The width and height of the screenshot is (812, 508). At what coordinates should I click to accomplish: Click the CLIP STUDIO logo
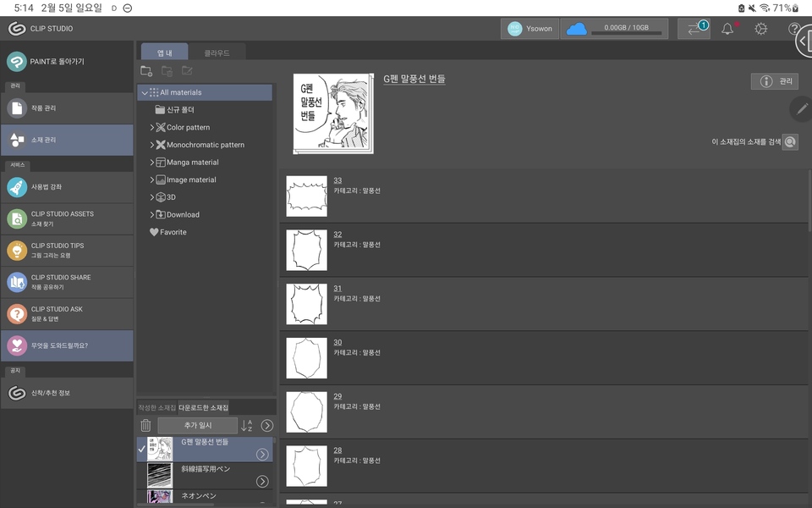click(x=17, y=29)
